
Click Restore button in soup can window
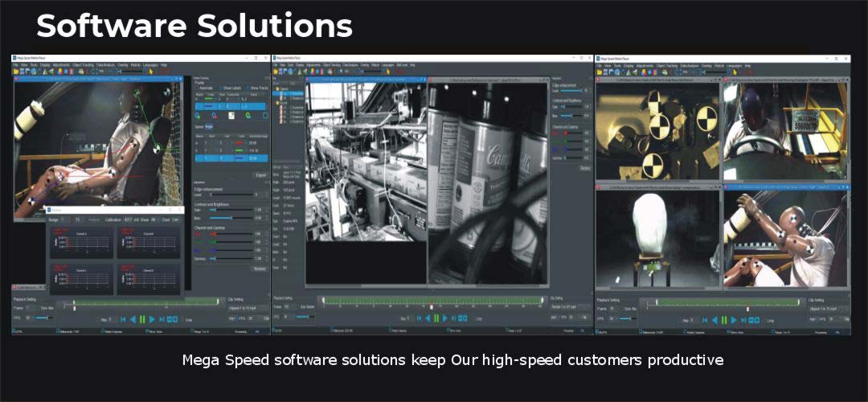tap(584, 168)
